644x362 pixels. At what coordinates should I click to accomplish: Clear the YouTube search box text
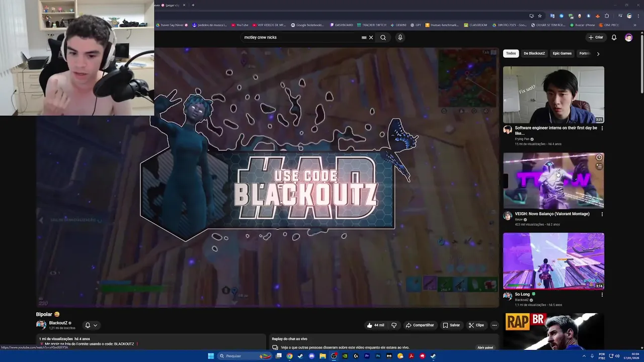pyautogui.click(x=371, y=37)
